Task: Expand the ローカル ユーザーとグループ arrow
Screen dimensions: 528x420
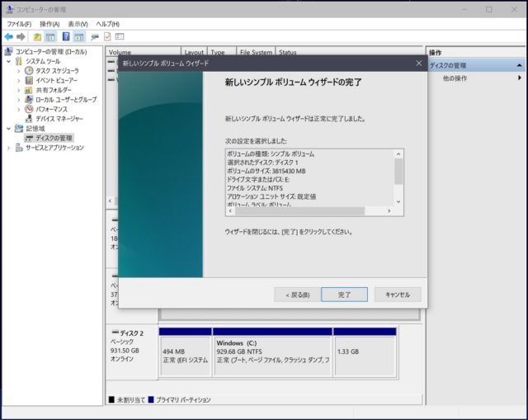Action: point(18,100)
